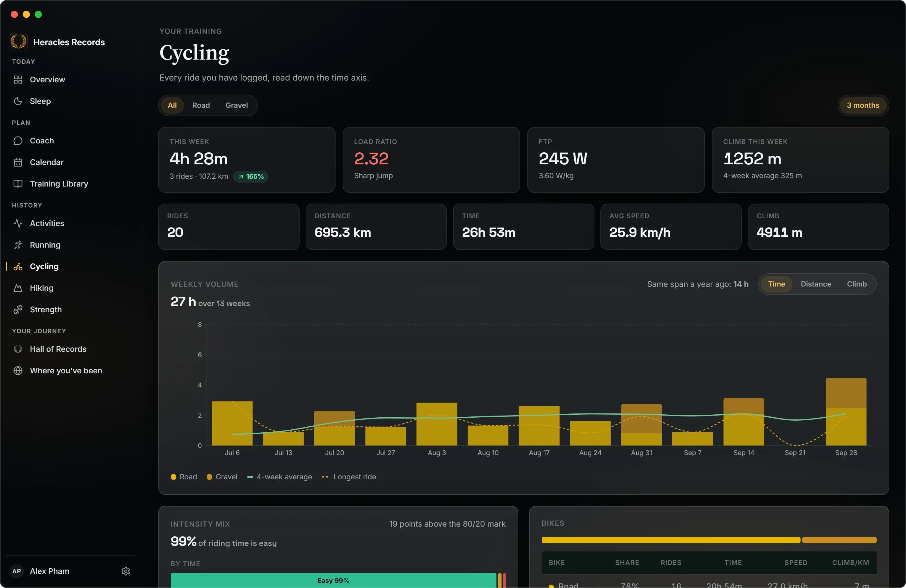This screenshot has width=906, height=588.
Task: Click the Training Library book icon
Action: [x=18, y=184]
